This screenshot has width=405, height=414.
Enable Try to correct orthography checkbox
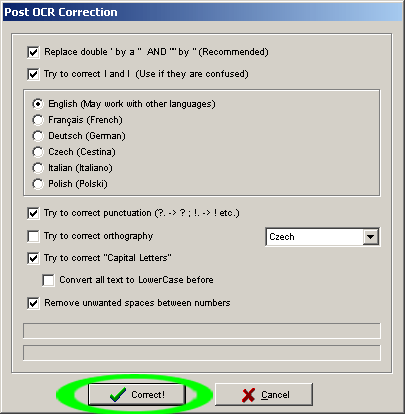[33, 236]
